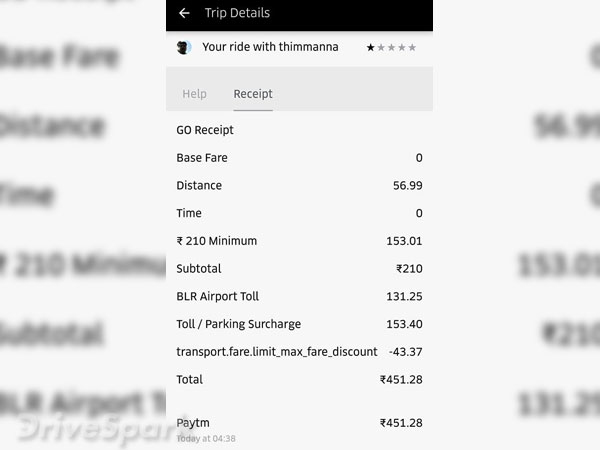
Task: Tap the BLR Airport Toll entry
Action: 299,297
